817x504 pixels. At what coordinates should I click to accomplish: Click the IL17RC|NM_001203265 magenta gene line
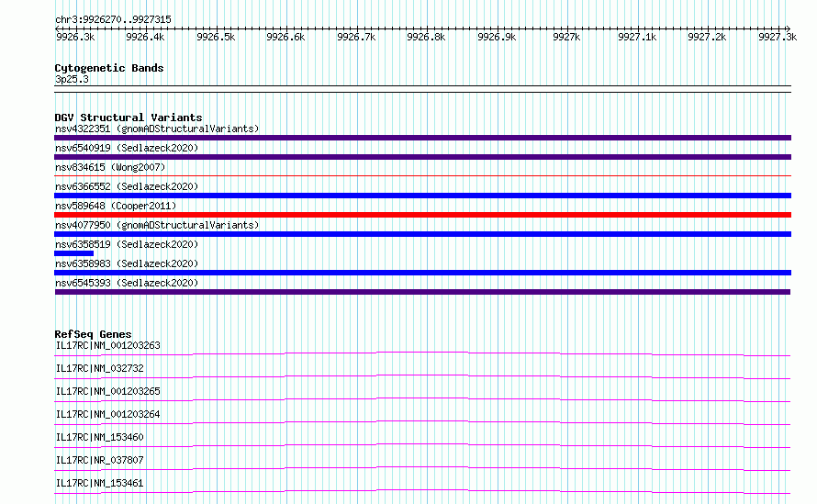(x=422, y=399)
